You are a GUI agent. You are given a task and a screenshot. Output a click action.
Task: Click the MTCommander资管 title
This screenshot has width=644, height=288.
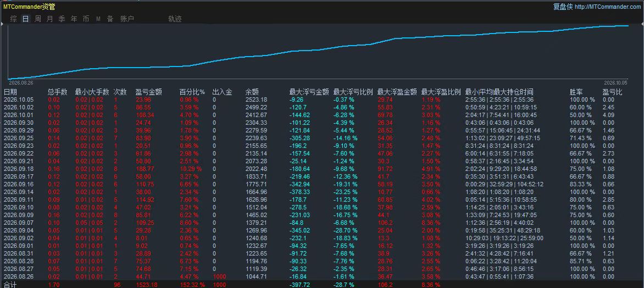tap(29, 7)
